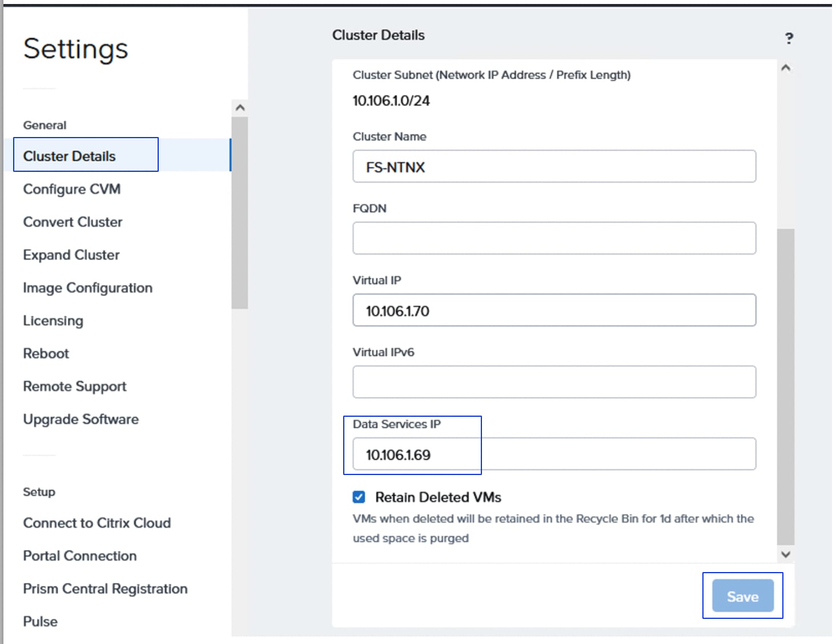Click the details panel scroll down arrow

(x=786, y=554)
